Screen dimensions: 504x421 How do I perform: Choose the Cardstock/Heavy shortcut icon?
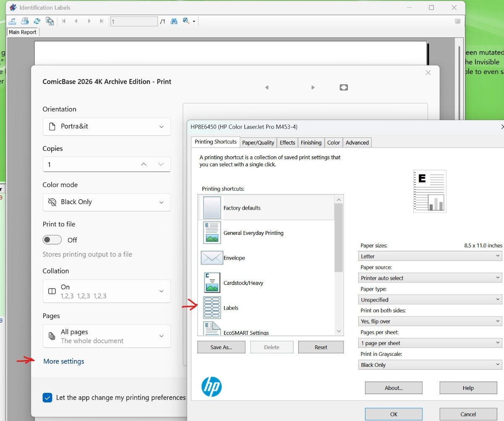tap(212, 283)
